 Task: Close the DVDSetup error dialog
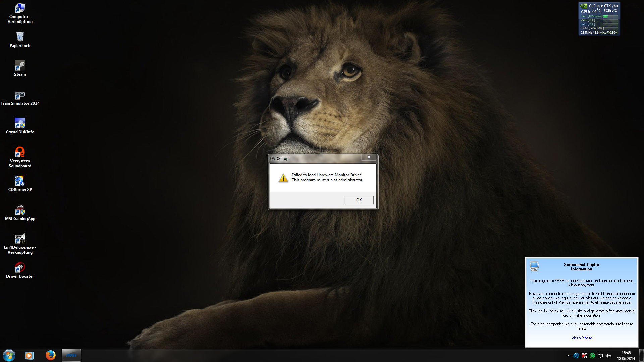(x=369, y=157)
